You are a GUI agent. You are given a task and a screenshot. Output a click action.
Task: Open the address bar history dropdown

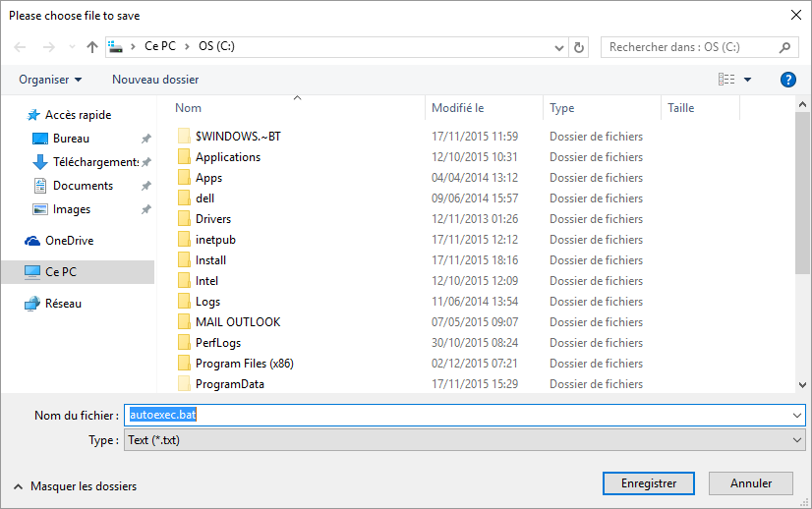[559, 47]
